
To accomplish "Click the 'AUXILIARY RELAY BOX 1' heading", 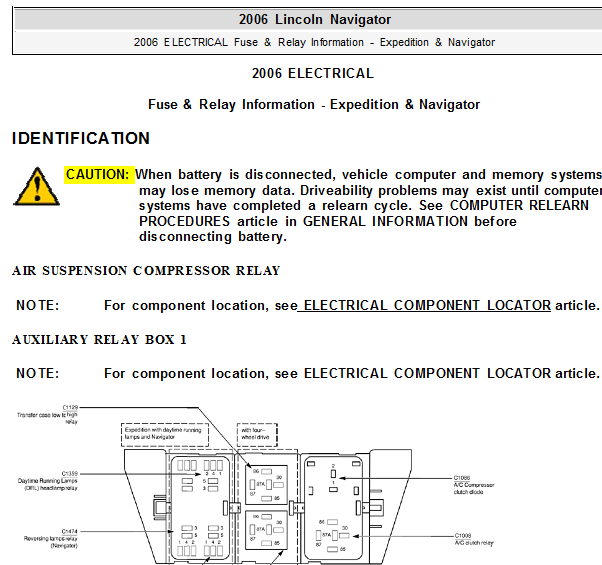I will 99,340.
